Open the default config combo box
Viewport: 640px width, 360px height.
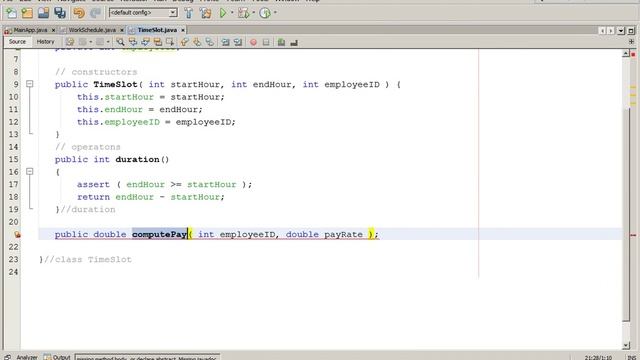[143, 13]
